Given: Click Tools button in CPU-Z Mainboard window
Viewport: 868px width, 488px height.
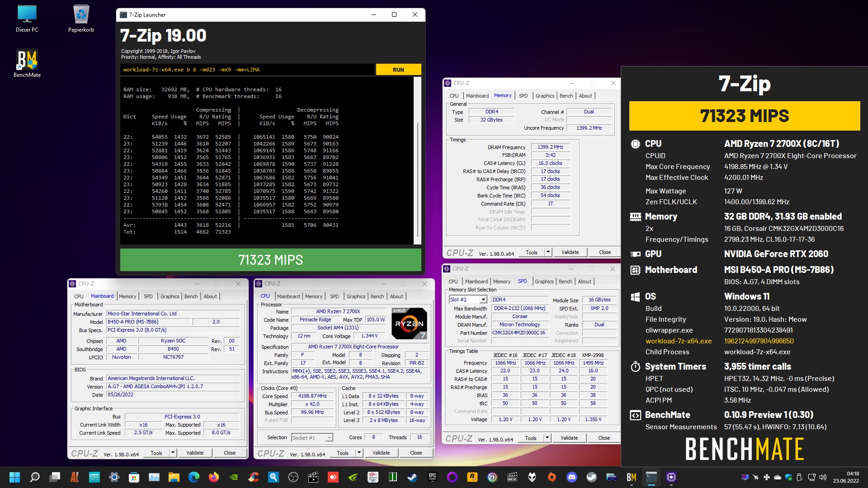Looking at the screenshot, I should click(156, 453).
